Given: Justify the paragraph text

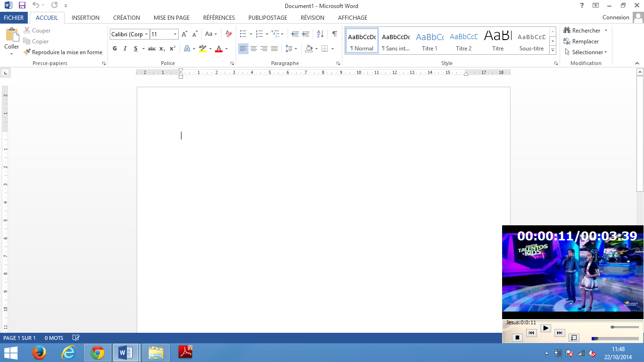Looking at the screenshot, I should tap(274, 49).
